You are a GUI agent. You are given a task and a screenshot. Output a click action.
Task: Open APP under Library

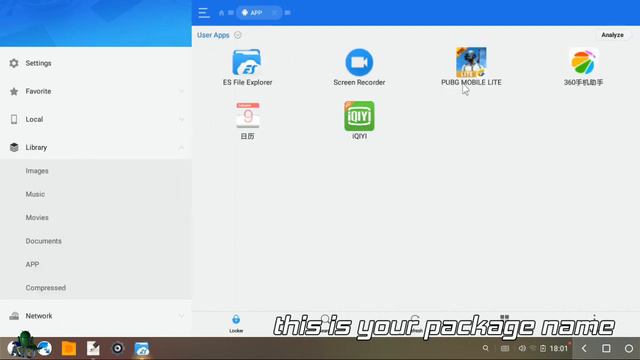click(x=32, y=264)
